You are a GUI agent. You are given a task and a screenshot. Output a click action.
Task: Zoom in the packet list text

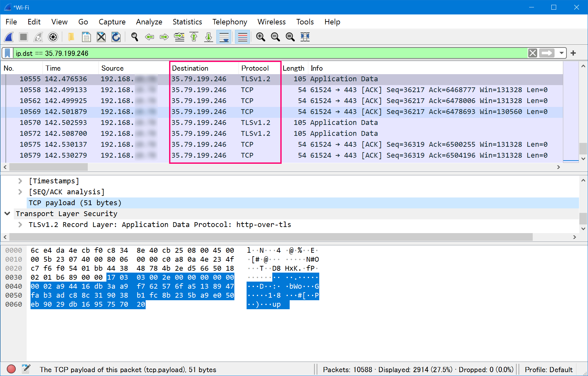(260, 37)
